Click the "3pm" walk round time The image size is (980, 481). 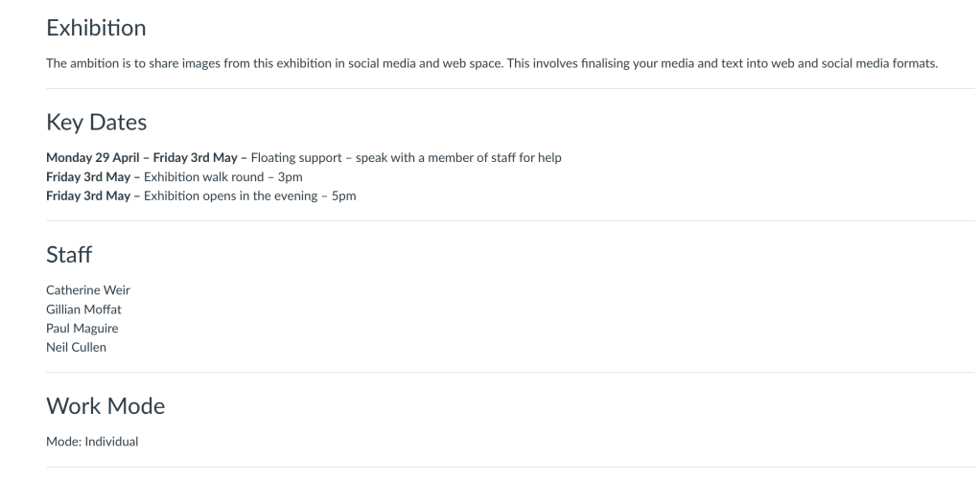[284, 177]
